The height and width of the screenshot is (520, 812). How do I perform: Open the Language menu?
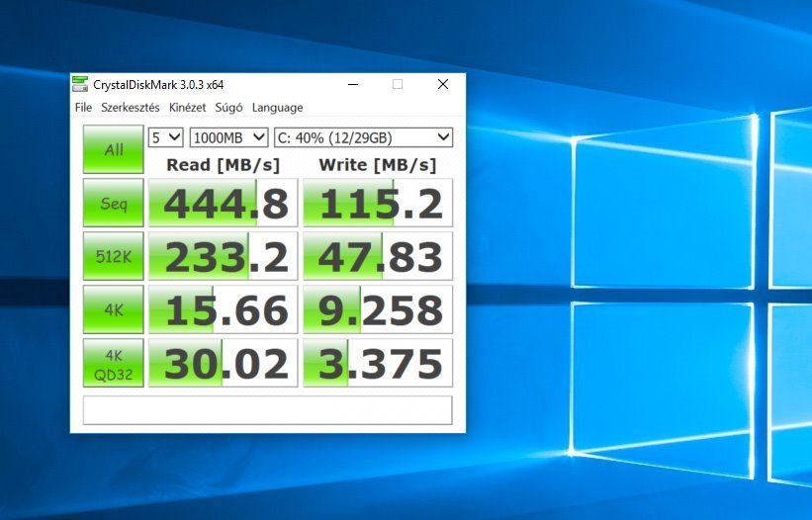click(278, 108)
